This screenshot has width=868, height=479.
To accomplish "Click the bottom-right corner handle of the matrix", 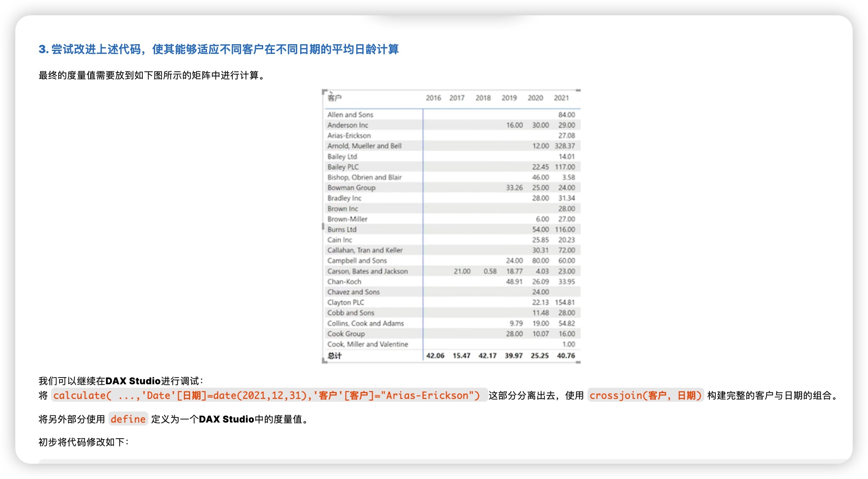I will [578, 362].
